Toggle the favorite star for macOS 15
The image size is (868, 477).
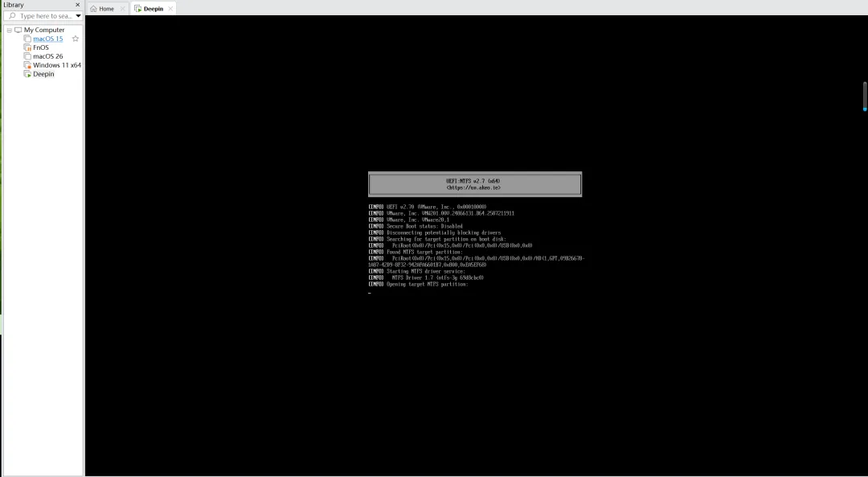coord(76,39)
